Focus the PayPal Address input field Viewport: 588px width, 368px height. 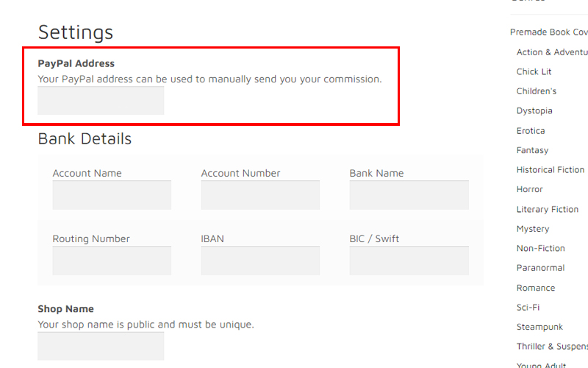[x=101, y=101]
